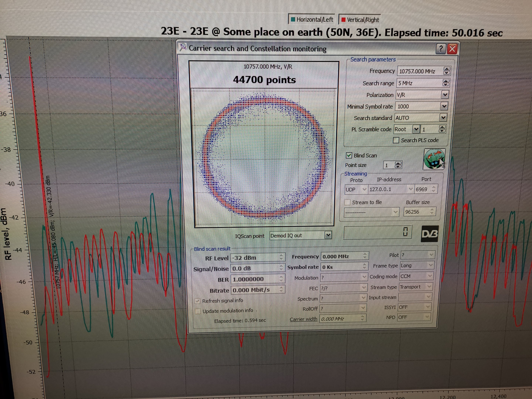Viewport: 532px width, 399px height.
Task: Open the Search standard AUTO dropdown
Action: tap(443, 118)
